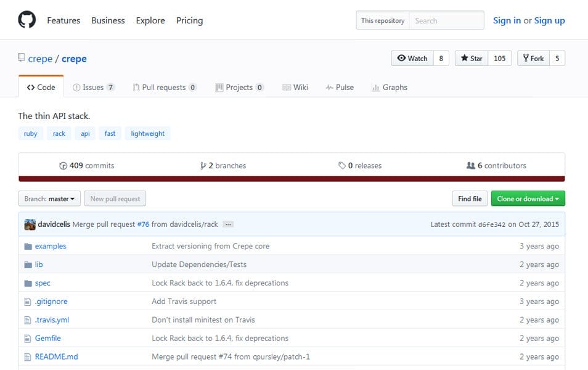
Task: Open latest commit d6fe342 hash
Action: (x=492, y=224)
